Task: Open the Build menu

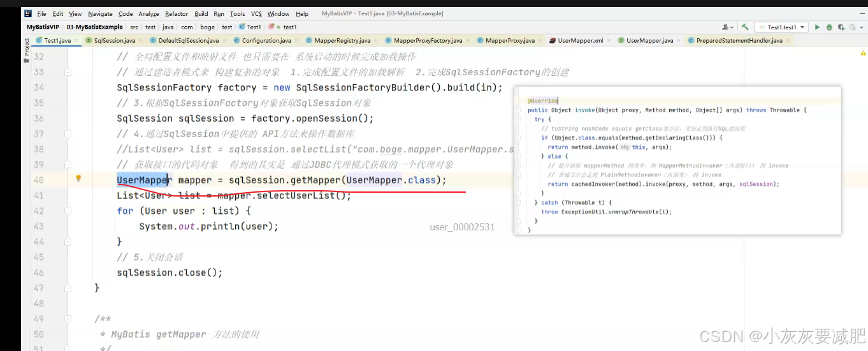Action: coord(201,13)
